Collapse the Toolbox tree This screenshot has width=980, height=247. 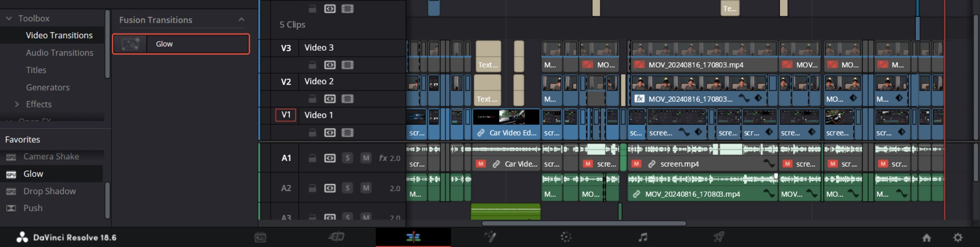point(9,18)
